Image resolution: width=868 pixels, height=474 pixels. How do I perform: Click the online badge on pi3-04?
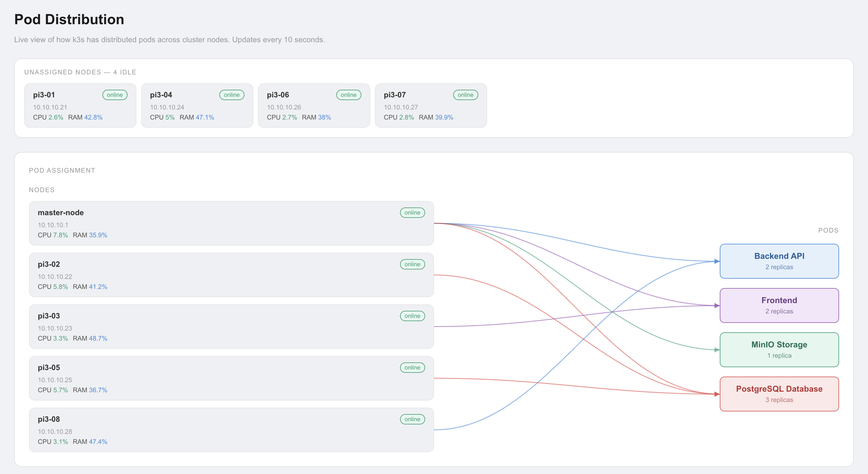click(231, 95)
